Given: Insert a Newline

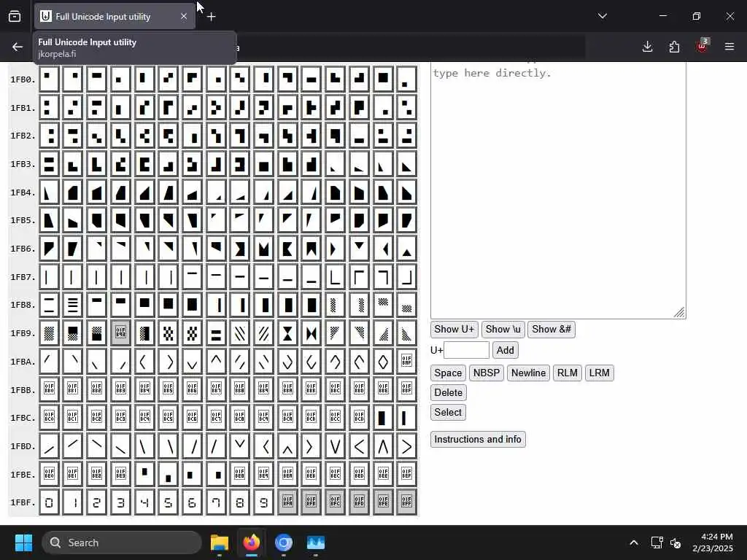Looking at the screenshot, I should 528,373.
